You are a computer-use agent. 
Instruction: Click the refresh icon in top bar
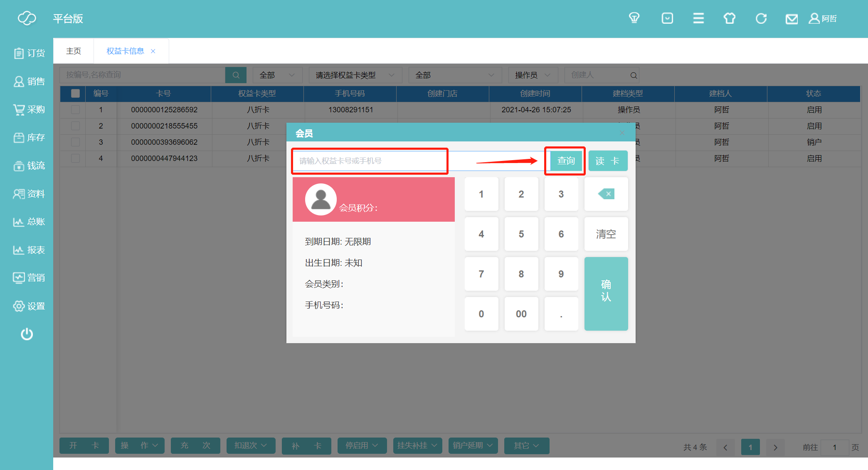(x=761, y=18)
